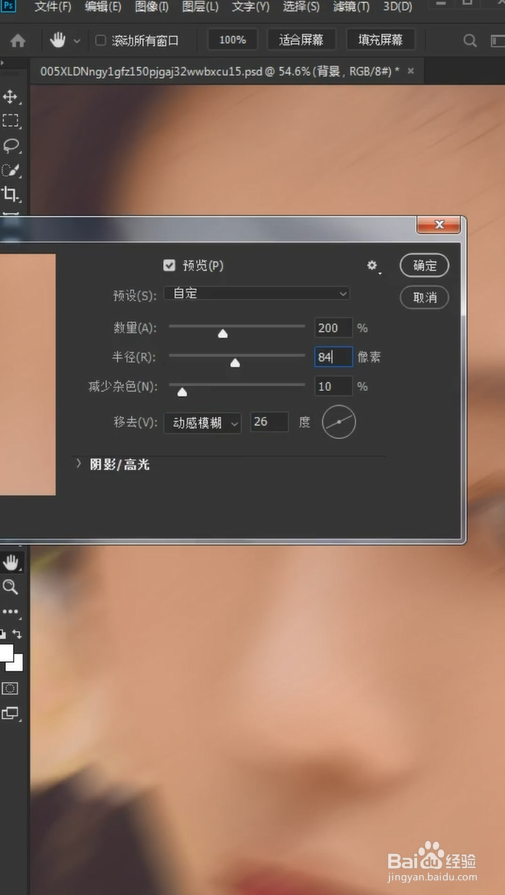The width and height of the screenshot is (505, 895).
Task: Select the Hand tool in the toolbox
Action: 10,563
